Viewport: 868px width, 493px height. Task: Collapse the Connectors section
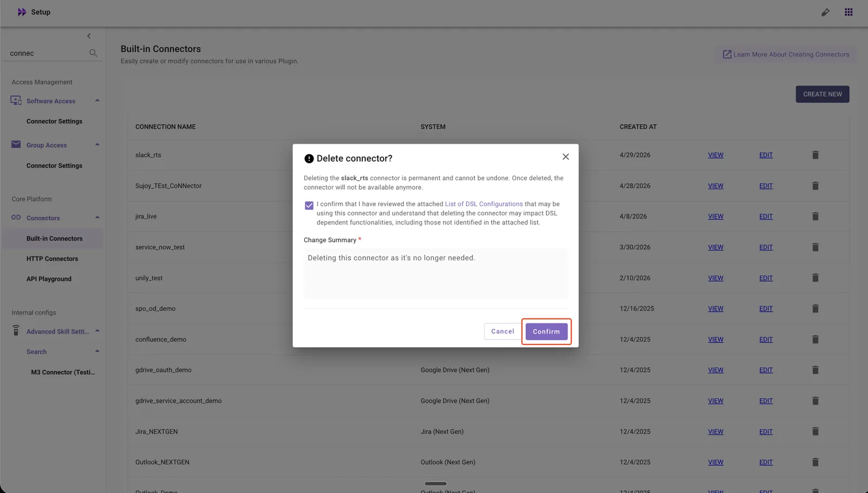97,217
